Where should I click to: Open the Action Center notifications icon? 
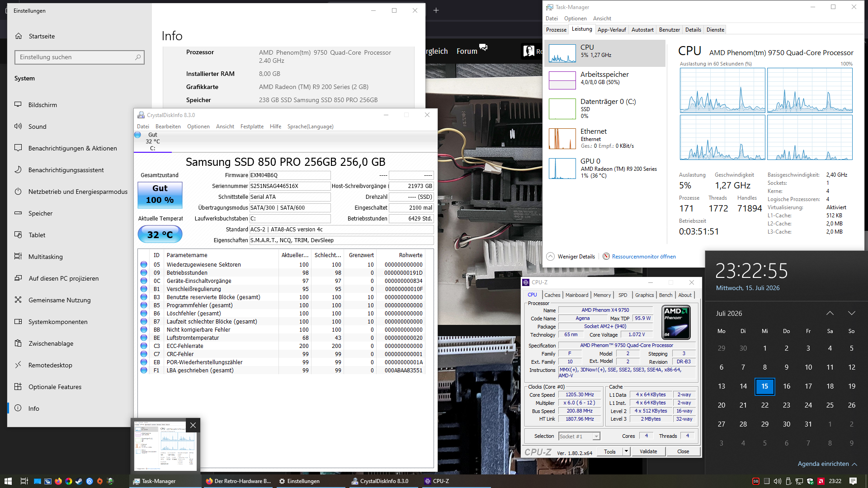tap(853, 481)
